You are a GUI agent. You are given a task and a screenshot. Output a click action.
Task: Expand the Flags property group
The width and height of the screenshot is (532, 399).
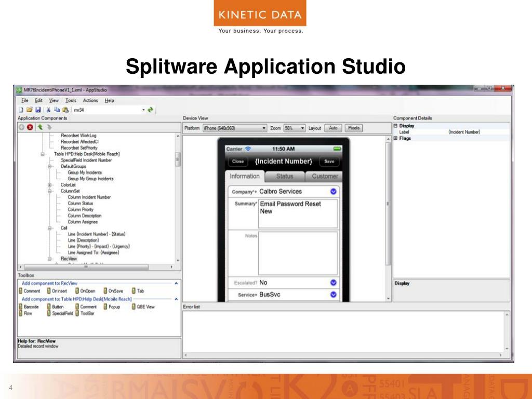pos(395,138)
